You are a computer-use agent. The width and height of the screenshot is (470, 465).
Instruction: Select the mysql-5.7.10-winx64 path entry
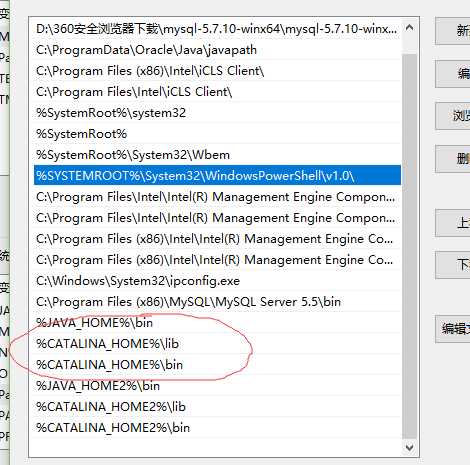point(217,29)
